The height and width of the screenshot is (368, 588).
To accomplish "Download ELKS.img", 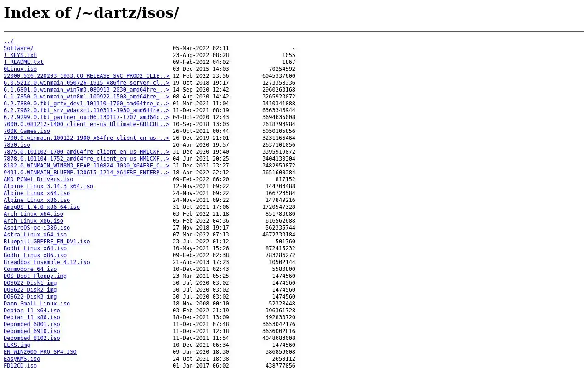I will [x=17, y=345].
